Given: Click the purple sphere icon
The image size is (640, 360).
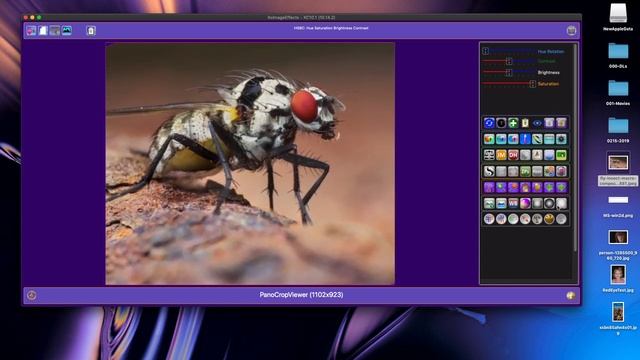Looking at the screenshot, I should tap(525, 203).
